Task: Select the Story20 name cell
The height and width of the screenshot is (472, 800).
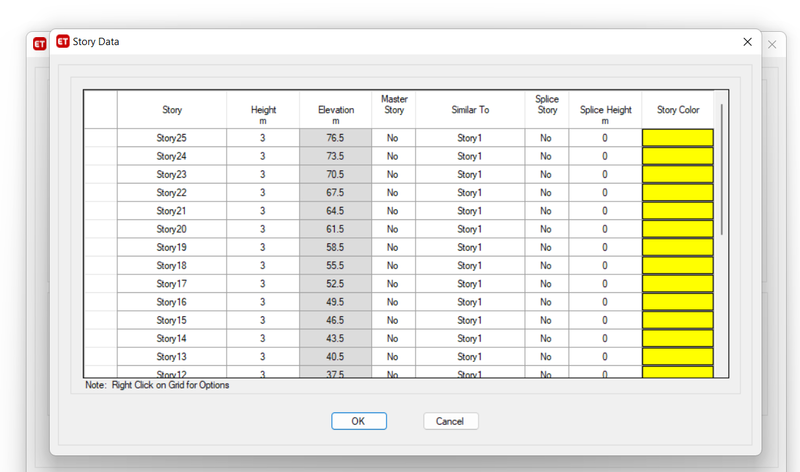Action: (172, 229)
